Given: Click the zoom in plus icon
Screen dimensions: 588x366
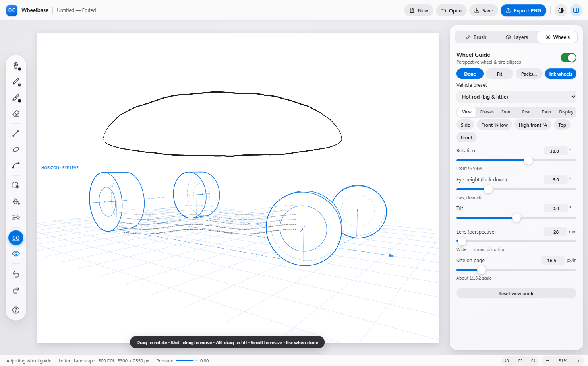Looking at the screenshot, I should pyautogui.click(x=578, y=361).
